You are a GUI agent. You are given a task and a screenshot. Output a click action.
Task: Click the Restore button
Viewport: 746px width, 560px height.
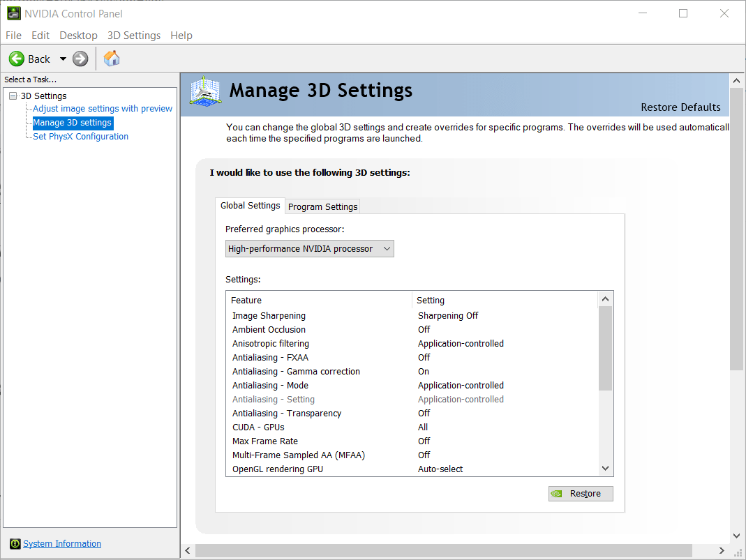coord(581,493)
